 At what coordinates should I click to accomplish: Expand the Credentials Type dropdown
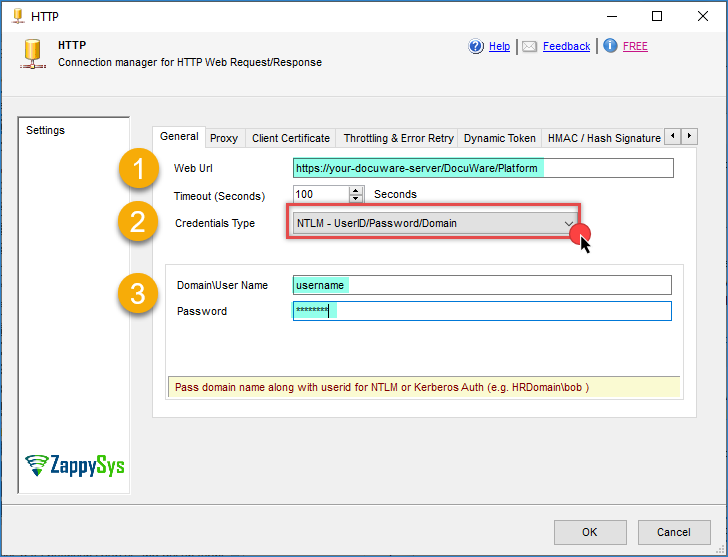point(568,223)
